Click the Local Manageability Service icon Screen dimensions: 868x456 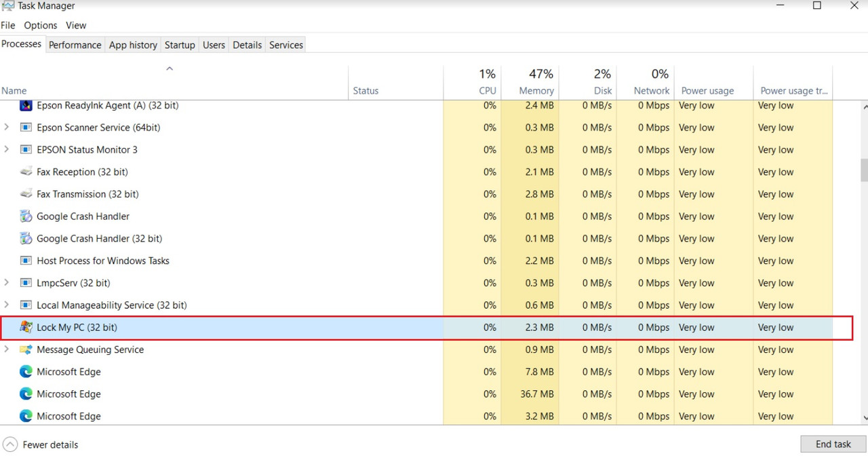(x=26, y=305)
